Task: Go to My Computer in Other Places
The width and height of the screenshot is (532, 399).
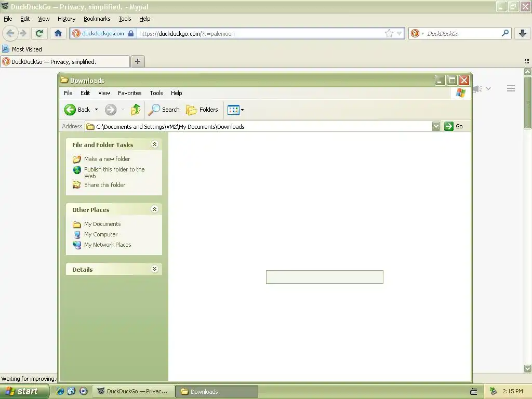Action: click(x=101, y=234)
